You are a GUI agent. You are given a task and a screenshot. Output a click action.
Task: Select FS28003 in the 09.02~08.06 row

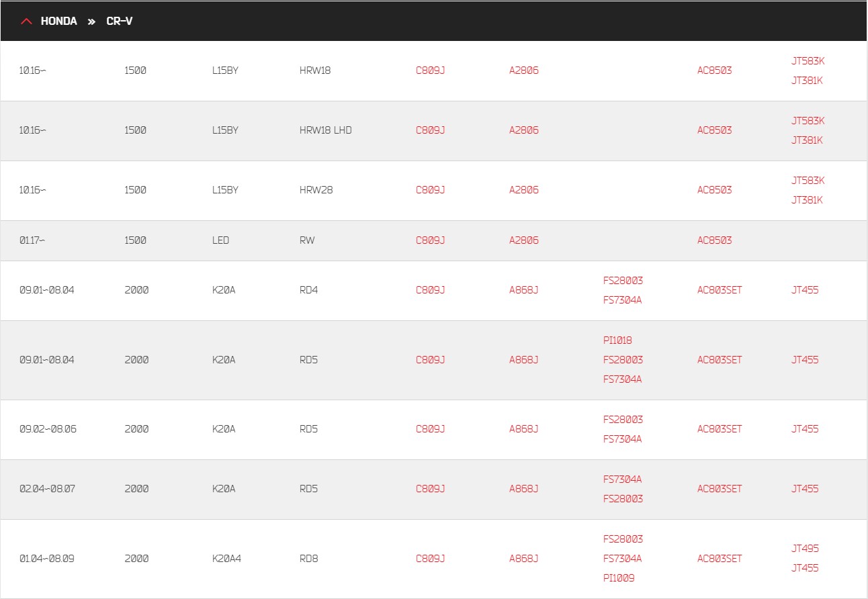[623, 420]
